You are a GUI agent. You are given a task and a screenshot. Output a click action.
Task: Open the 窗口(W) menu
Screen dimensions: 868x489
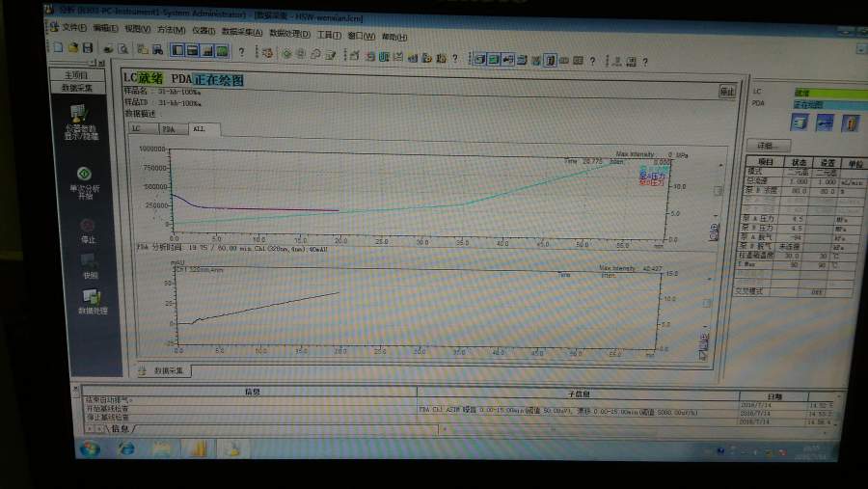pos(361,36)
